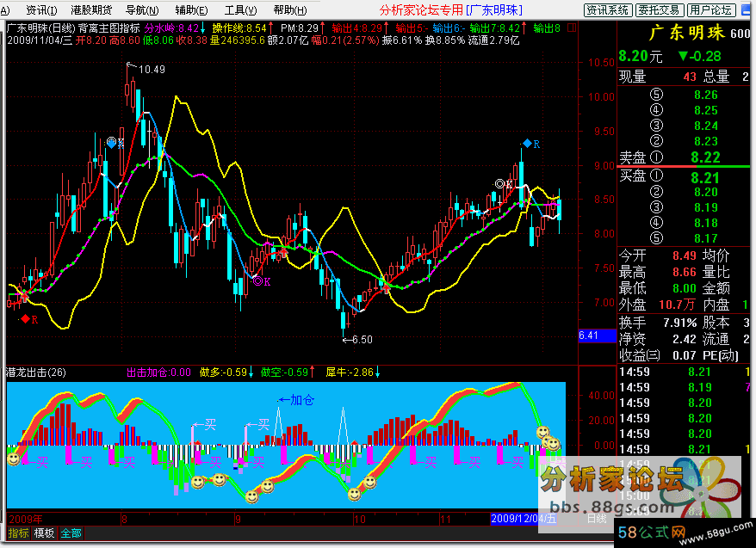Screen dimensions: 756x548
Task: Click sell level ③ price 8.24
Action: point(706,126)
